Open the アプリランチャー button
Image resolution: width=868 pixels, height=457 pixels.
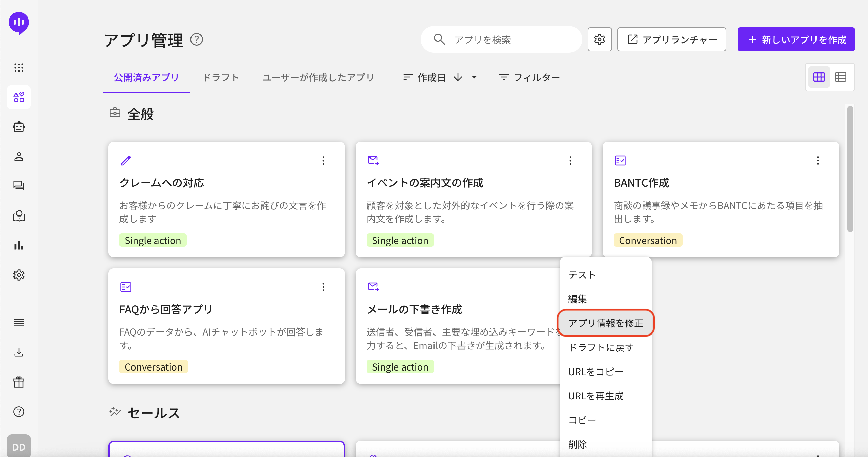[671, 39]
